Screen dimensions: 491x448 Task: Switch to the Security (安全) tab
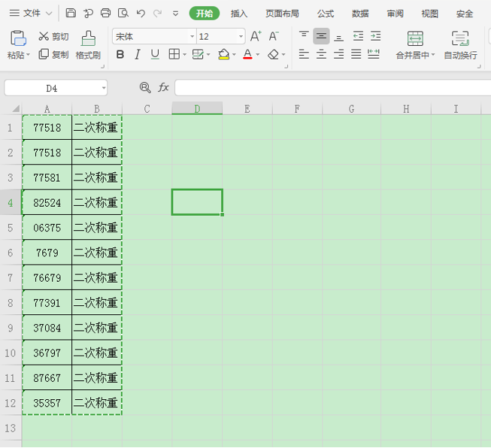pos(465,14)
